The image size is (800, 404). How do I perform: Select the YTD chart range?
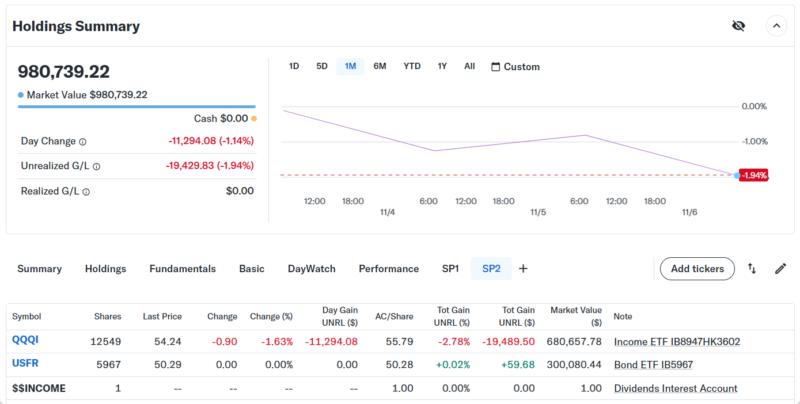point(412,67)
